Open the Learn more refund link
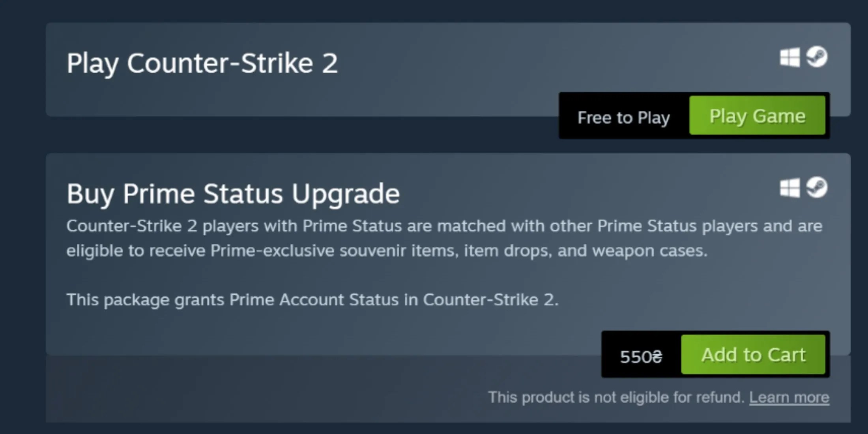868x434 pixels. click(x=789, y=397)
